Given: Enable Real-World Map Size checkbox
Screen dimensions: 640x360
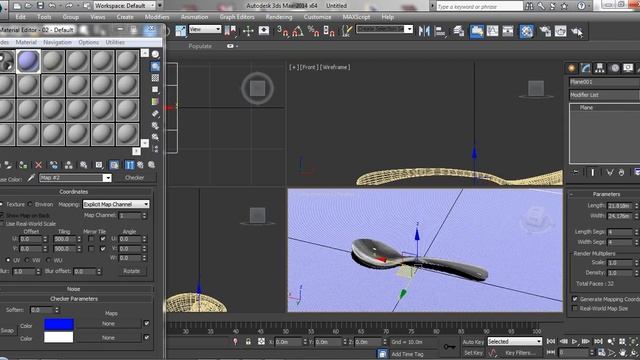Looking at the screenshot, I should [575, 308].
